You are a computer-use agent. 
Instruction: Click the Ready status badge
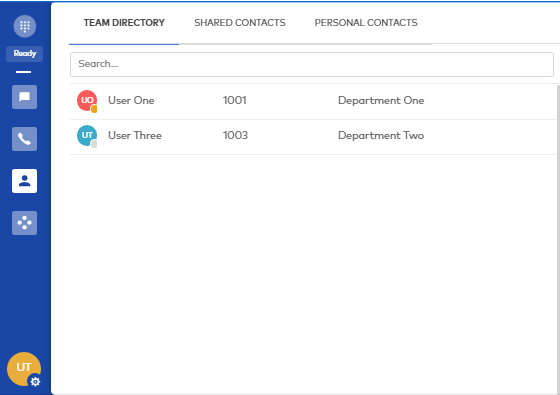click(x=25, y=54)
